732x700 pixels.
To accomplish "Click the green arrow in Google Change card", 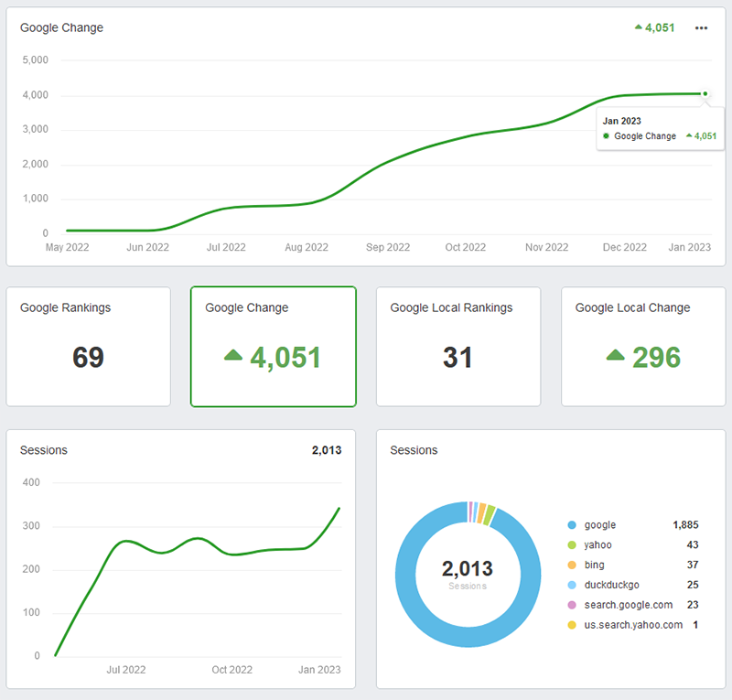I will [x=233, y=356].
